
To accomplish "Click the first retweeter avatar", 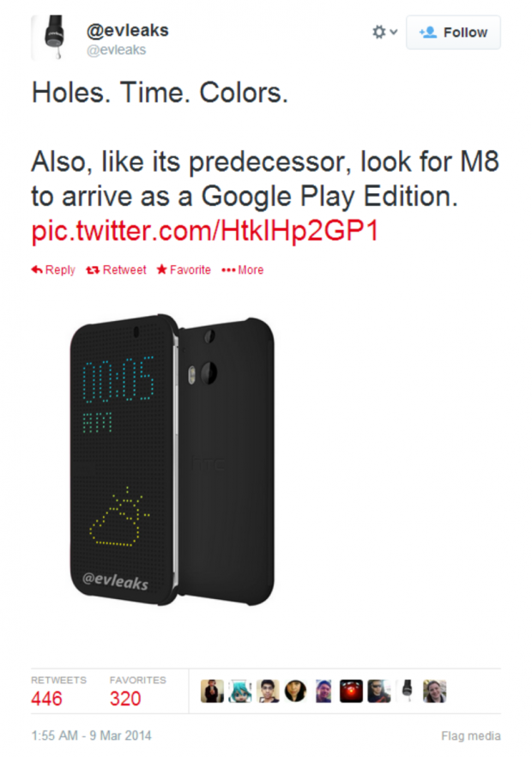I will point(213,691).
